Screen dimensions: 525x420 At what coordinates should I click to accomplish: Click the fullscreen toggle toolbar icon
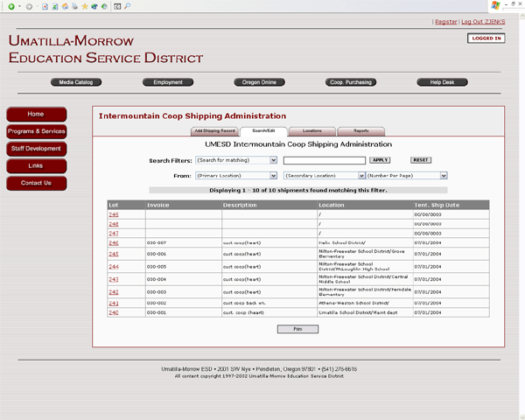117,6
